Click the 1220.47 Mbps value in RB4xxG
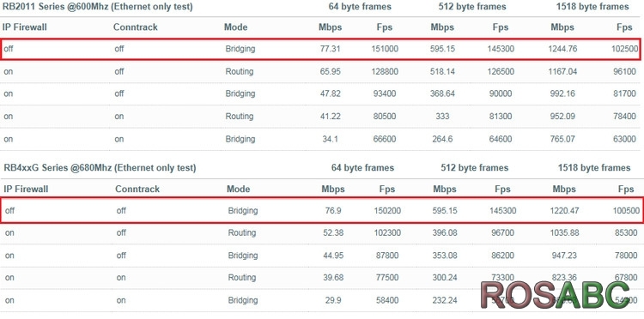Viewport: 644px width, 319px height. coord(565,211)
